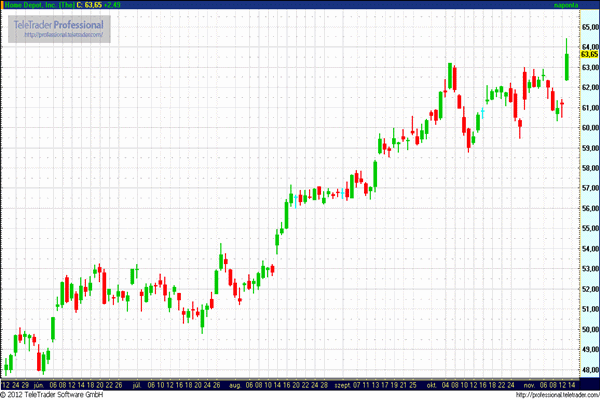The height and width of the screenshot is (400, 600).
Task: Click the 56,00 label on the price axis
Action: pyautogui.click(x=589, y=208)
